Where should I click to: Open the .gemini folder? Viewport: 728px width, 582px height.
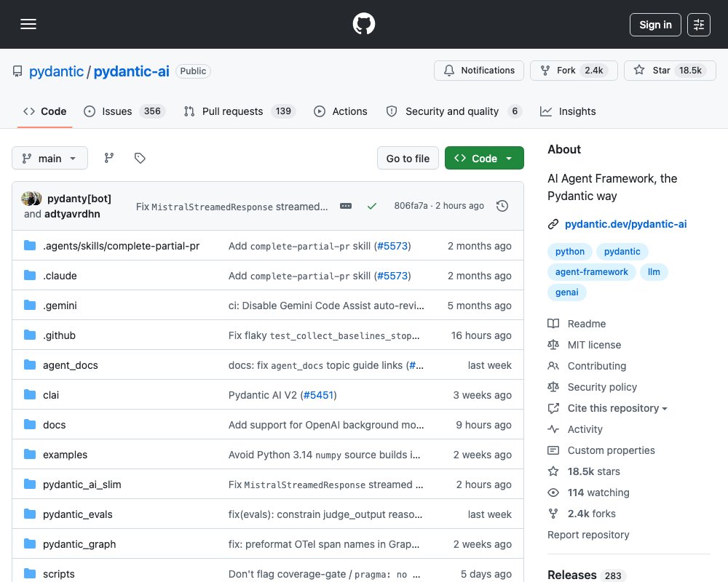coord(60,306)
